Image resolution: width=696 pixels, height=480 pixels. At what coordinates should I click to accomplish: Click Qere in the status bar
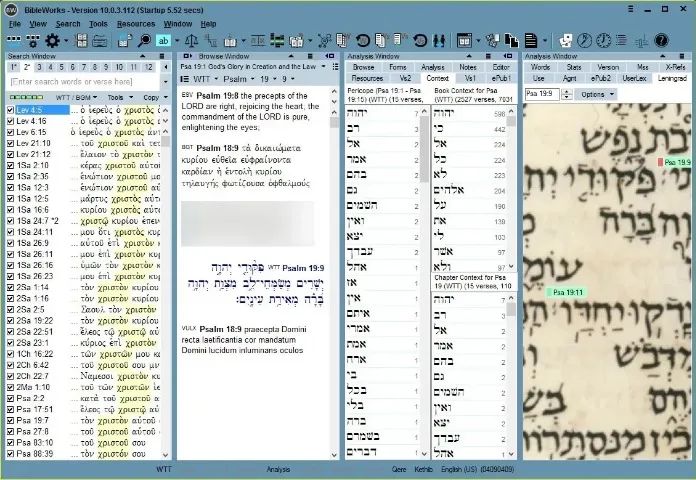399,469
